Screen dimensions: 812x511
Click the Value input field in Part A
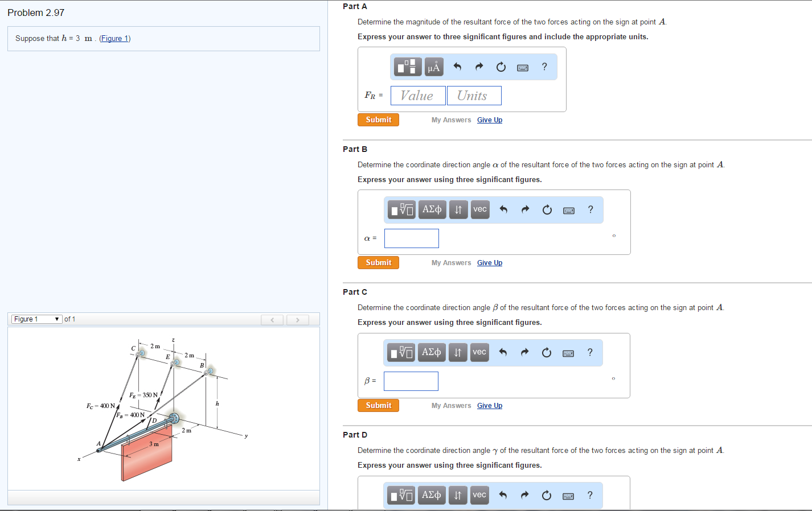417,95
